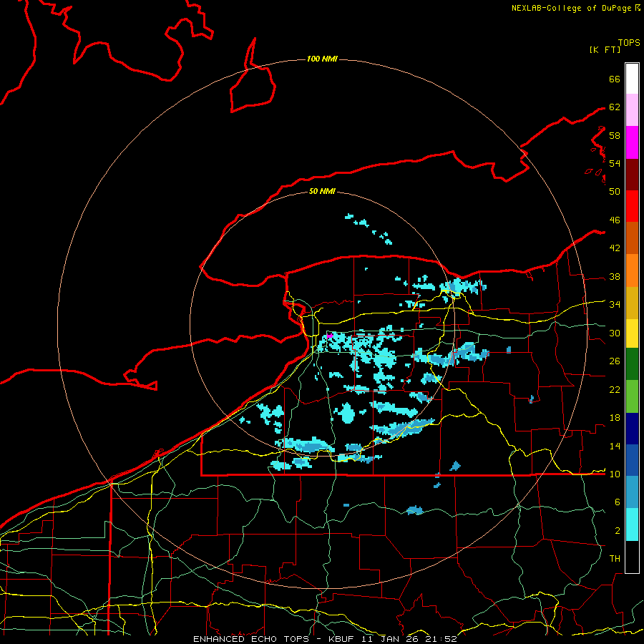Click the TOPS legend title
This screenshot has height=644, width=644.
pyautogui.click(x=629, y=43)
